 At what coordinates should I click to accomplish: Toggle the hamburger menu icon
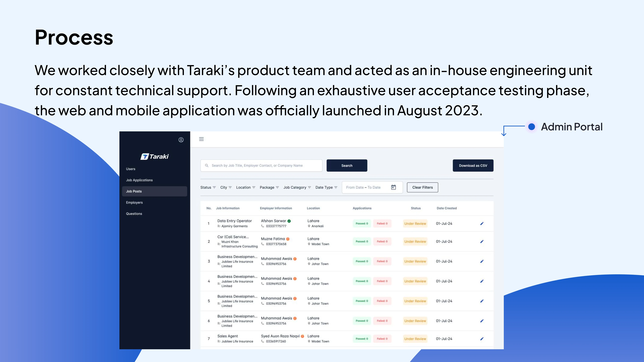[201, 139]
